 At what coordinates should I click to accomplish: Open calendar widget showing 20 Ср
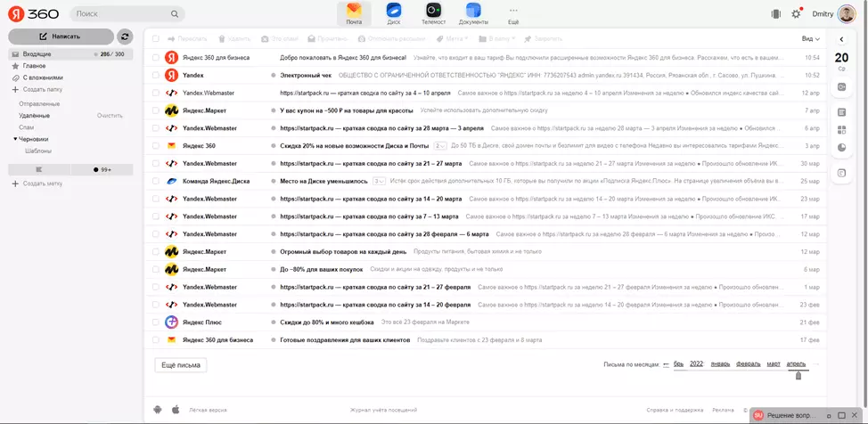click(841, 61)
